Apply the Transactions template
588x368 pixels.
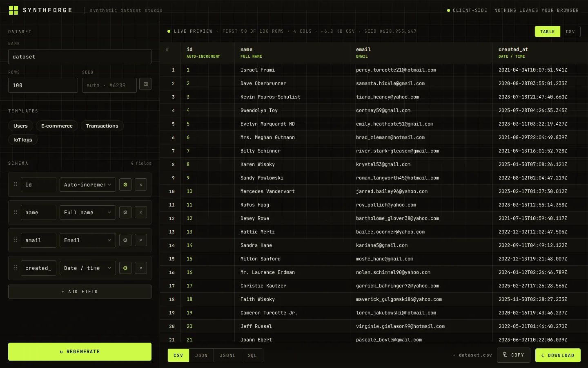pyautogui.click(x=102, y=126)
